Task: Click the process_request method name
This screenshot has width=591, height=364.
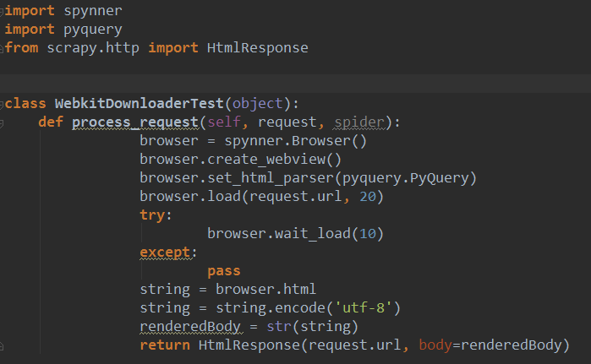Action: pyautogui.click(x=135, y=122)
